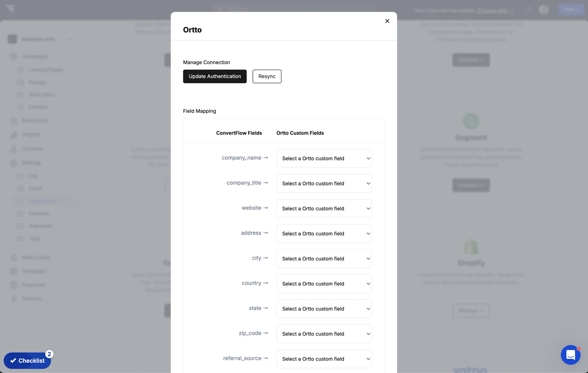Screen dimensions: 588x373
Task: Click the ConvertFlow Fields column header
Action: point(239,133)
